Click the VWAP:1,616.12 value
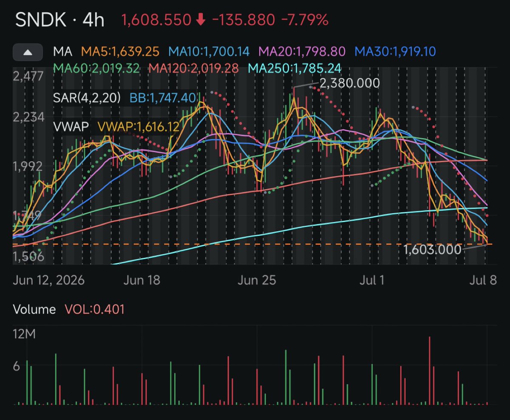510x420 pixels. click(x=139, y=126)
